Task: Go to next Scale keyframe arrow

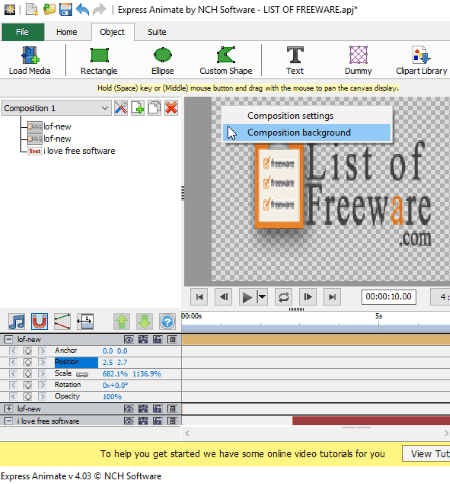Action: [42, 374]
